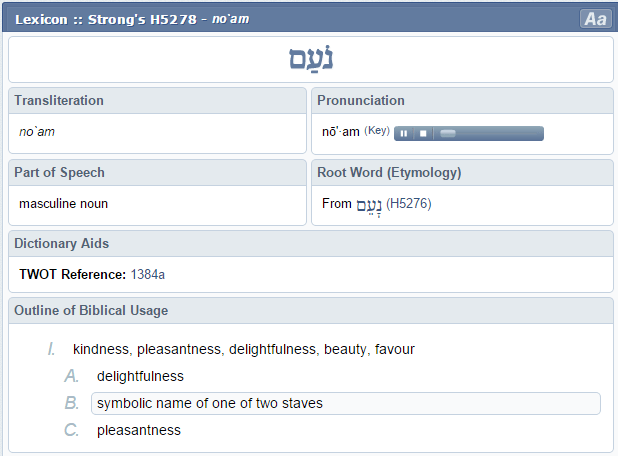Click the audio player volume slider handle
Image resolution: width=618 pixels, height=456 pixels.
click(448, 133)
